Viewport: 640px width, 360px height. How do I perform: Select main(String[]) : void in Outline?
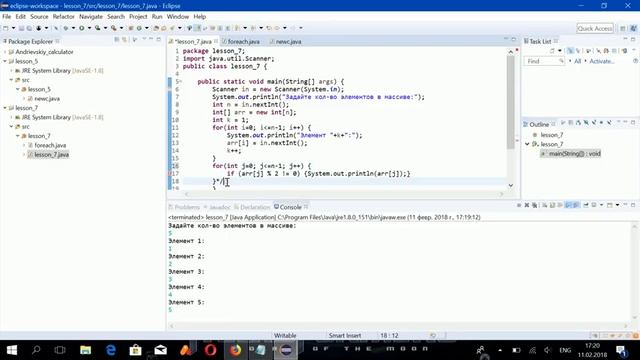point(571,154)
